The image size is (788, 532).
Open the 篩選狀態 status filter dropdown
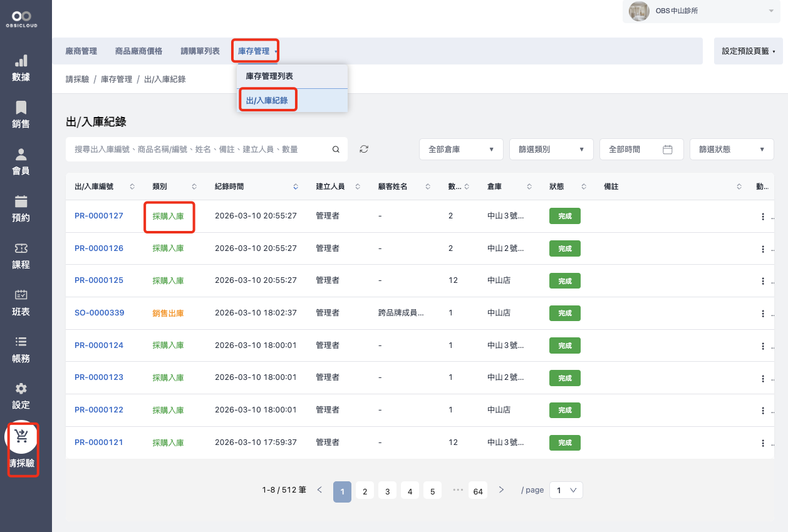tap(731, 150)
